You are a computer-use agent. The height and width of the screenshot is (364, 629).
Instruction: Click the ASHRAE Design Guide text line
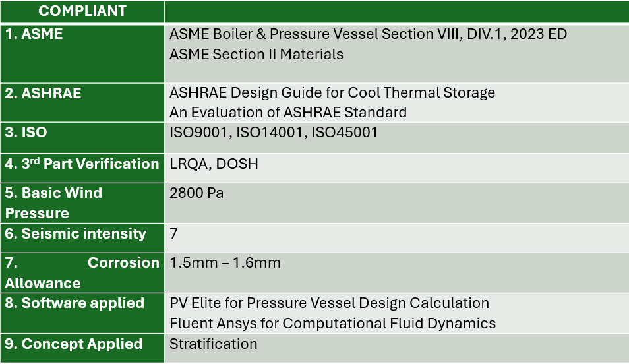pyautogui.click(x=332, y=93)
